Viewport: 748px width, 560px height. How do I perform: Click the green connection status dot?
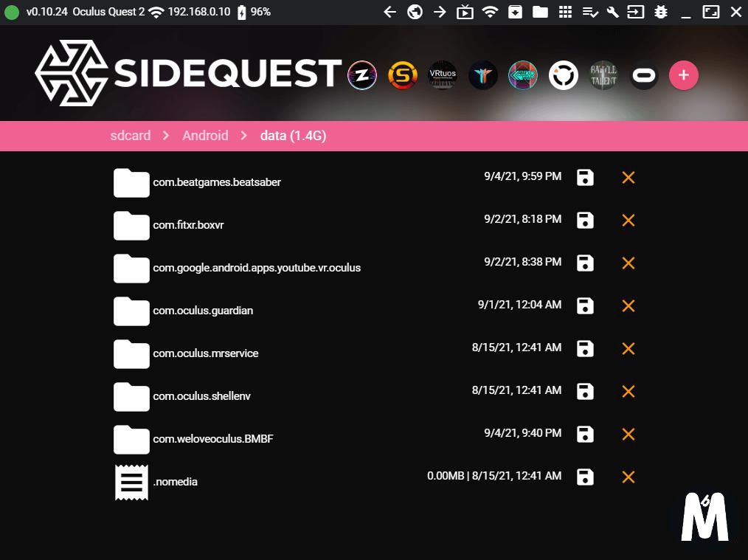12,13
